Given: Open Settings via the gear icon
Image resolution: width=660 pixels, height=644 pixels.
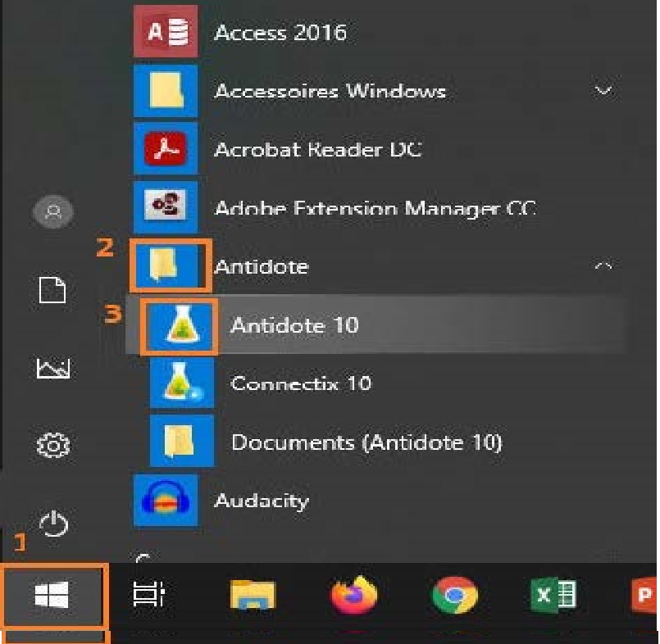Looking at the screenshot, I should (x=53, y=446).
